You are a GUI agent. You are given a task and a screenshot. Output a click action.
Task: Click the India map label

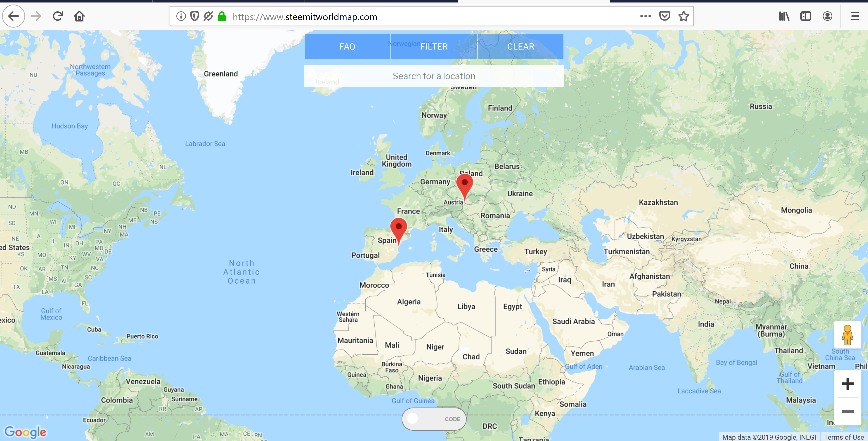click(706, 324)
